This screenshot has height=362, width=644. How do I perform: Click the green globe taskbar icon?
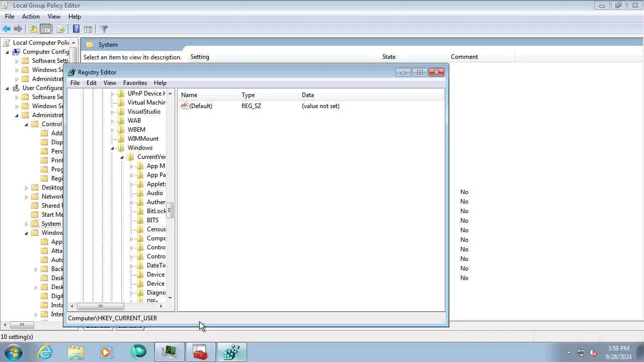tap(138, 352)
